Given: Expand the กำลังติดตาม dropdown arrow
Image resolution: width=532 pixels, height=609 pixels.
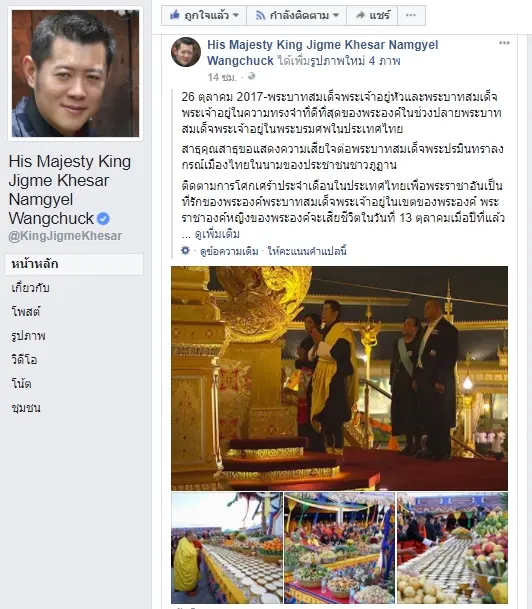Looking at the screenshot, I should [336, 16].
